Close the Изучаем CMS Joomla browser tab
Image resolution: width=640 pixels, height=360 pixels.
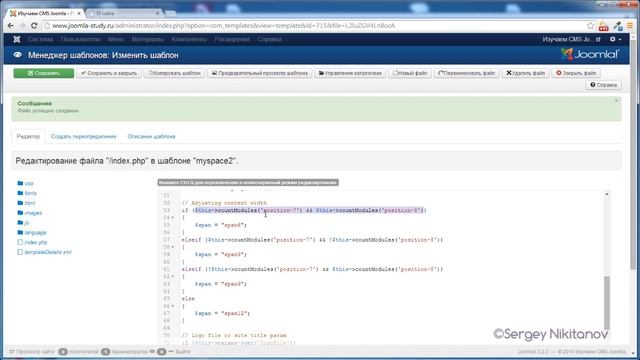pyautogui.click(x=79, y=13)
